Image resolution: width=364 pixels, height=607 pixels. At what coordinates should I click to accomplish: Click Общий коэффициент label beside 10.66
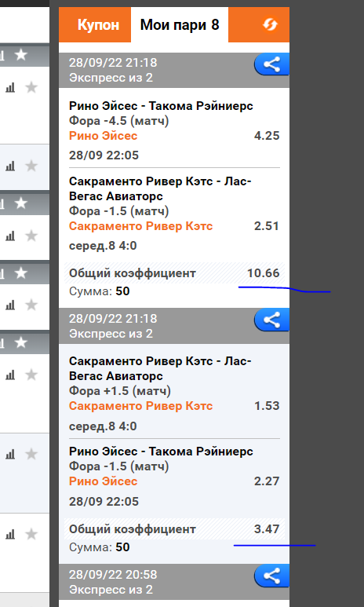[133, 273]
